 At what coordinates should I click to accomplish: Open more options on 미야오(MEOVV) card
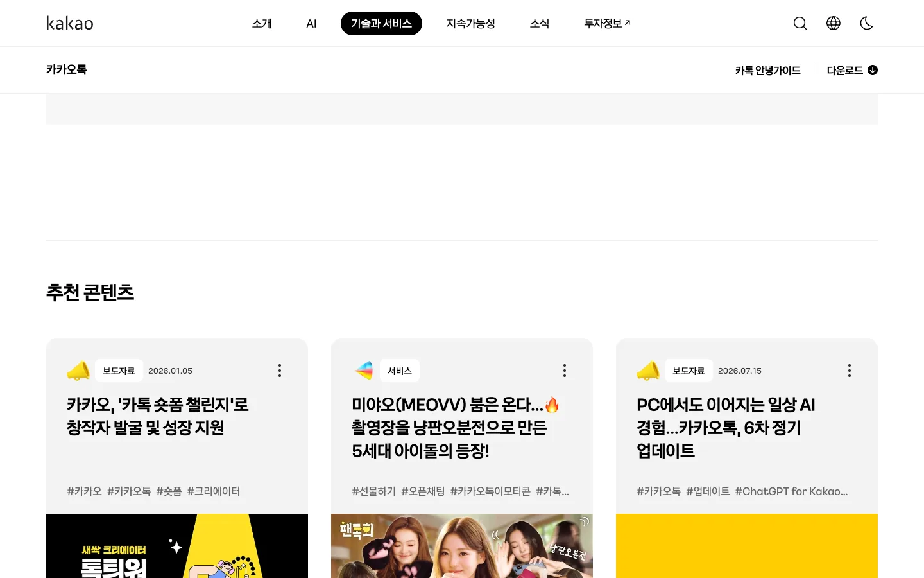coord(565,371)
